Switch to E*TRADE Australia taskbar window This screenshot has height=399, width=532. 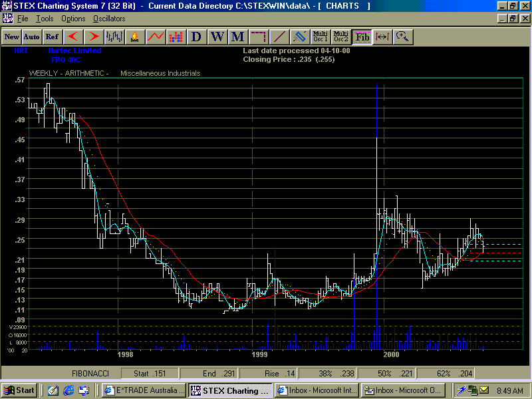pos(144,390)
